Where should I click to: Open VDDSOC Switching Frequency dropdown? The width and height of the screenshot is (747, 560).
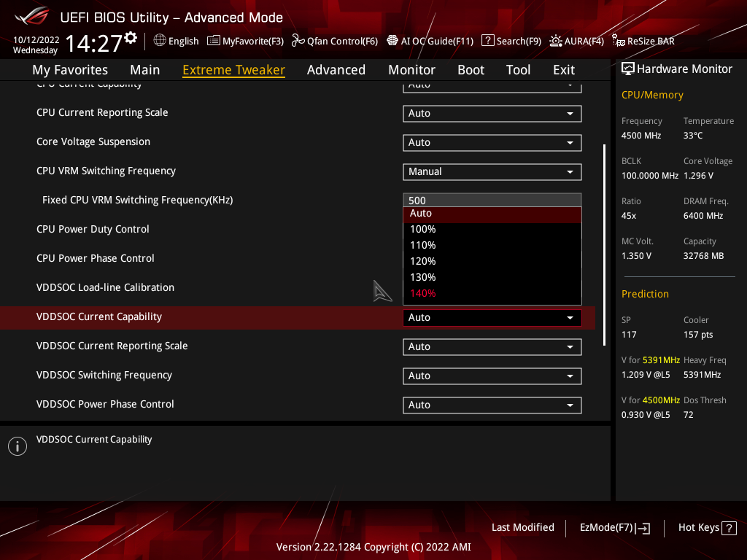[x=492, y=376]
